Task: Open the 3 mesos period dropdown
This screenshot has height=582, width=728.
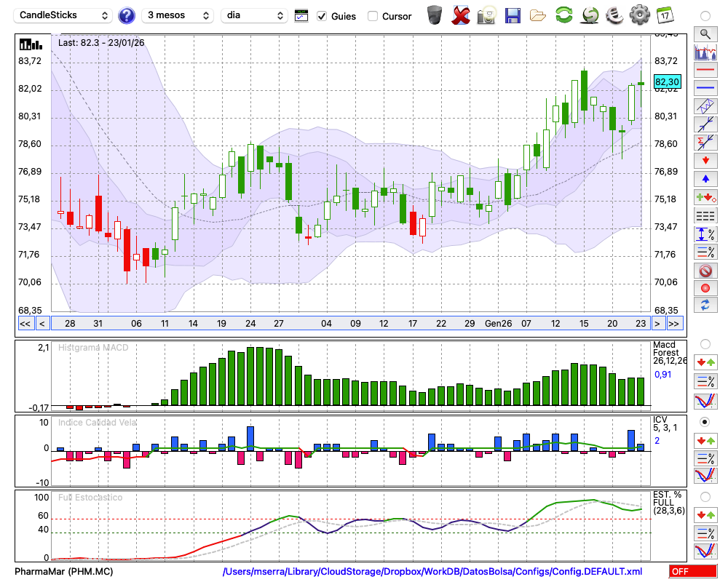Action: 178,15
